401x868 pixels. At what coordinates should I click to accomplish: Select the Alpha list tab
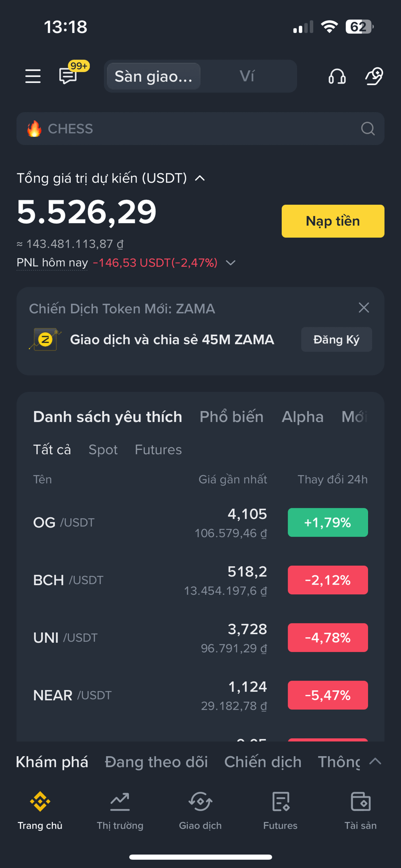[303, 417]
